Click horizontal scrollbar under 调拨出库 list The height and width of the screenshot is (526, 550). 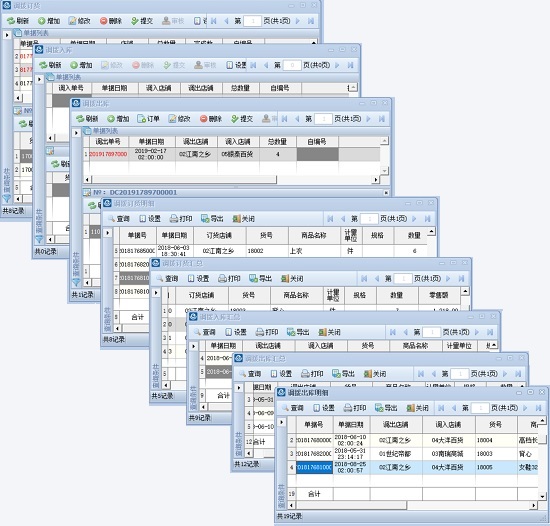pyautogui.click(x=232, y=180)
